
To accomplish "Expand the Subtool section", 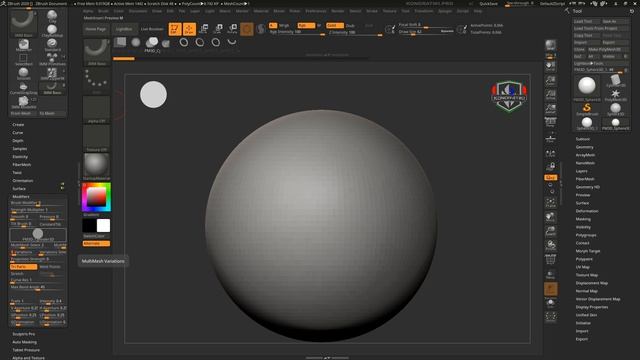I will point(582,139).
